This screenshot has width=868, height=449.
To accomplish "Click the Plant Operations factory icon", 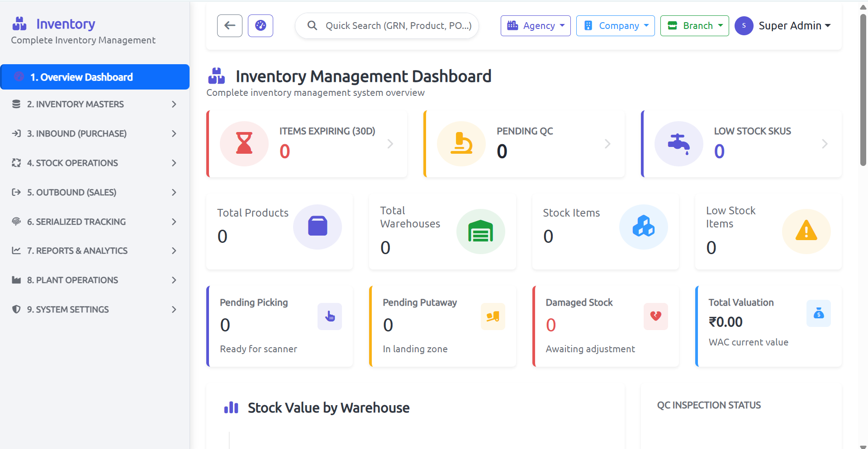I will [16, 280].
